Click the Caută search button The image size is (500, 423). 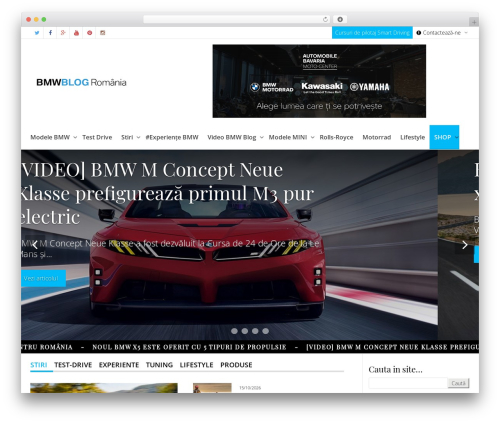pyautogui.click(x=458, y=383)
